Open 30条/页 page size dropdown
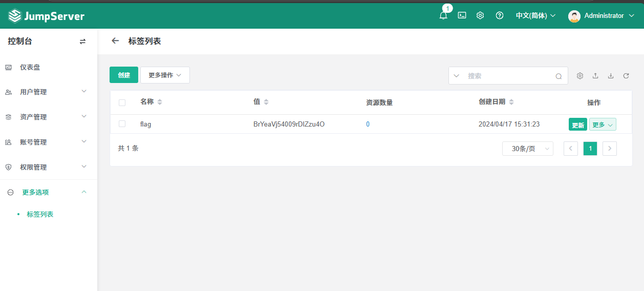 [x=528, y=149]
